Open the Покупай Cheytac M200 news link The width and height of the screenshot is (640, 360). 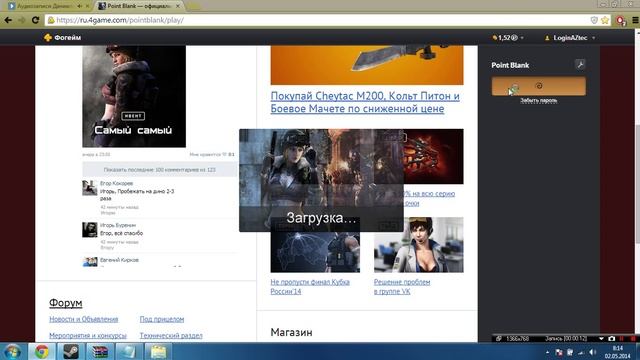click(x=365, y=102)
